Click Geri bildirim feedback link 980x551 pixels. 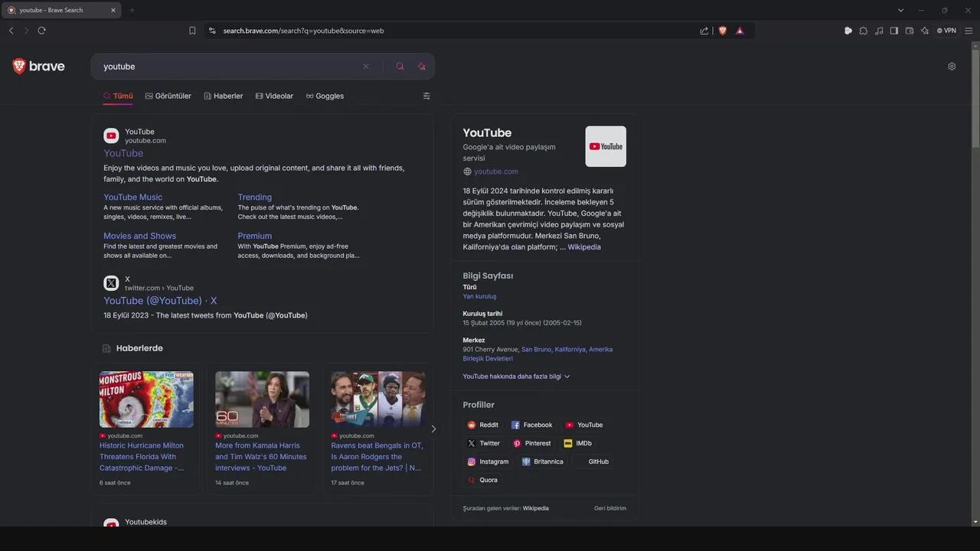tap(610, 508)
